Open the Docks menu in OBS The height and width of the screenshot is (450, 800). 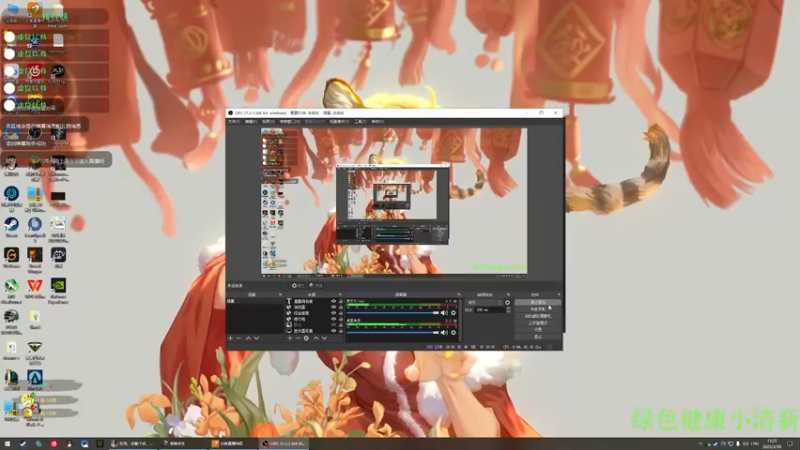[x=290, y=121]
